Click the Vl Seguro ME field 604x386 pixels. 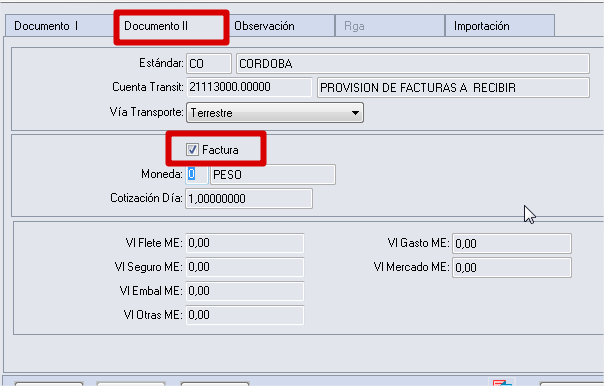pyautogui.click(x=245, y=267)
